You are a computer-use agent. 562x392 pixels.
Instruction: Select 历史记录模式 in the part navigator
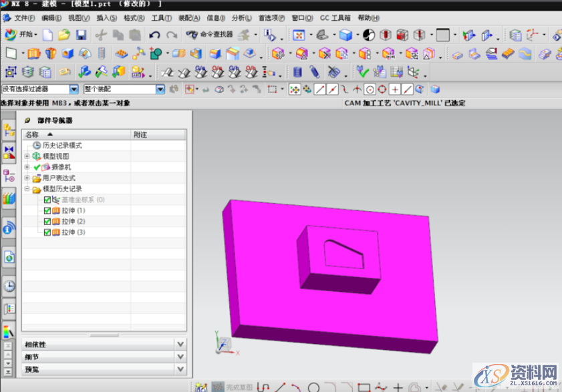pos(62,145)
